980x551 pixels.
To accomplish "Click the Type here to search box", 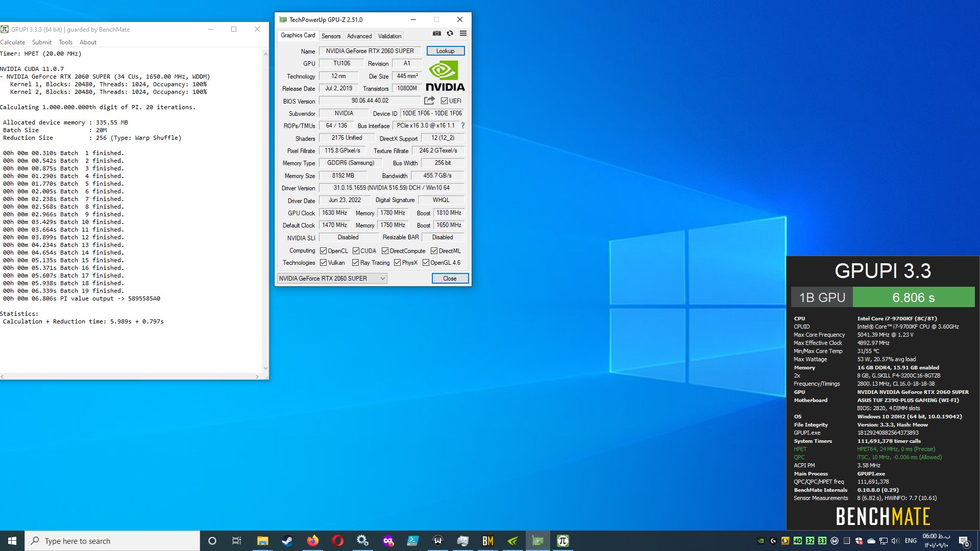I will [112, 541].
